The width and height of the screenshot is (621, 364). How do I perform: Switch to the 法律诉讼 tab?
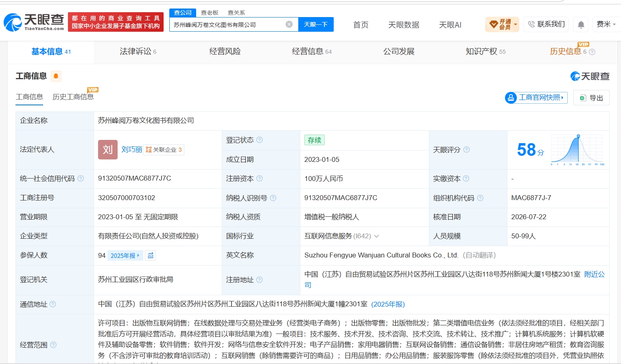click(x=138, y=52)
